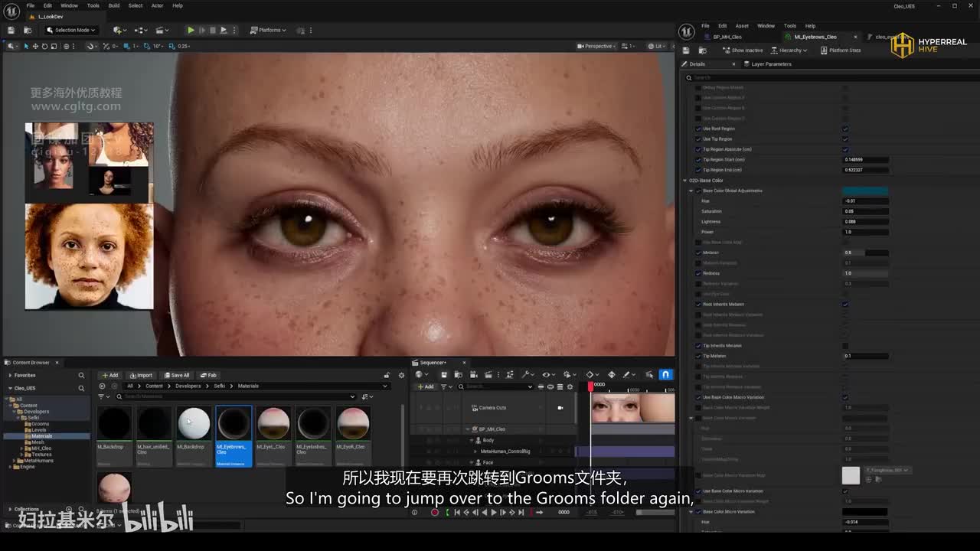Click the Content Browser settings gear icon
The width and height of the screenshot is (980, 551).
[401, 375]
